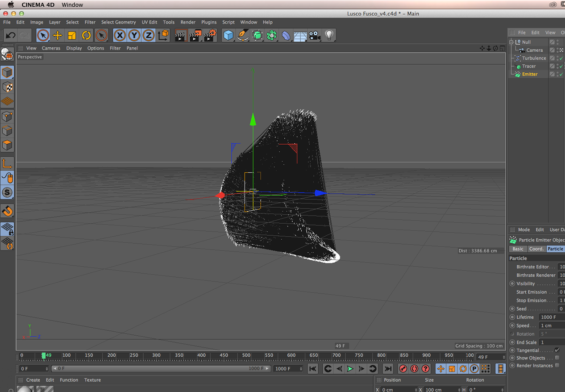Open the green NURBS generator icon
Viewport: 565px width, 392px height.
(258, 35)
